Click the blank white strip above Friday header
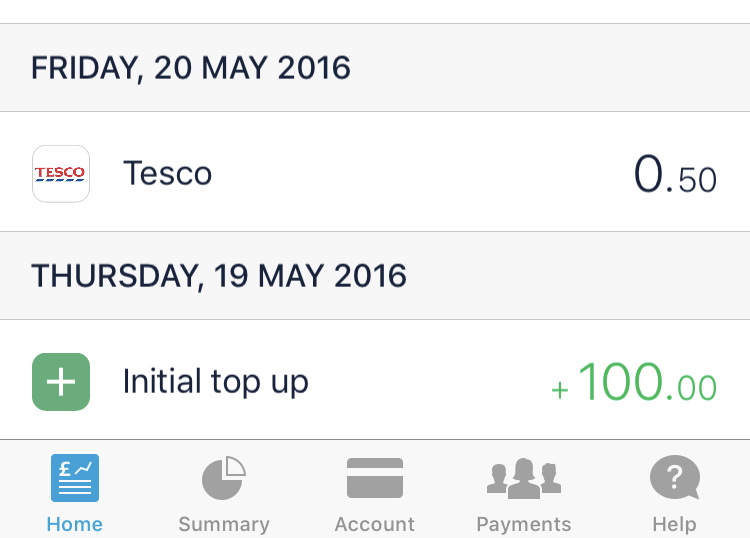 pyautogui.click(x=375, y=11)
